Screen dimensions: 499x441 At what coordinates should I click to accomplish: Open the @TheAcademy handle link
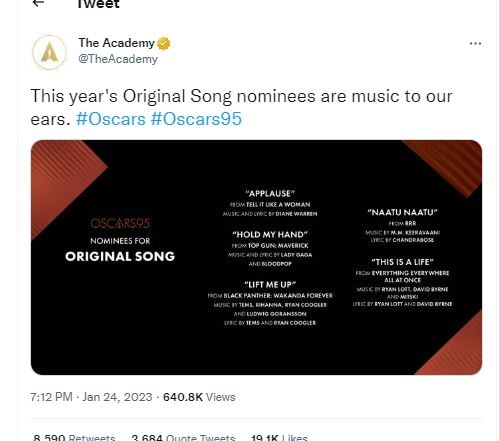point(118,59)
